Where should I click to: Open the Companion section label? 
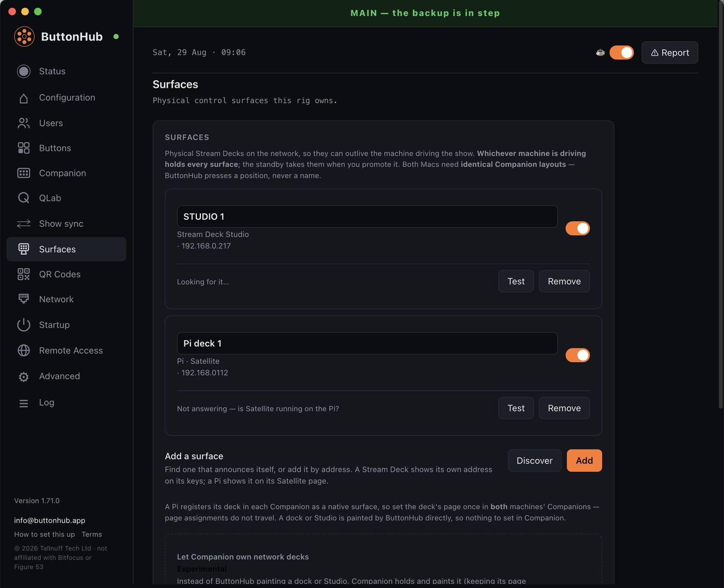63,173
